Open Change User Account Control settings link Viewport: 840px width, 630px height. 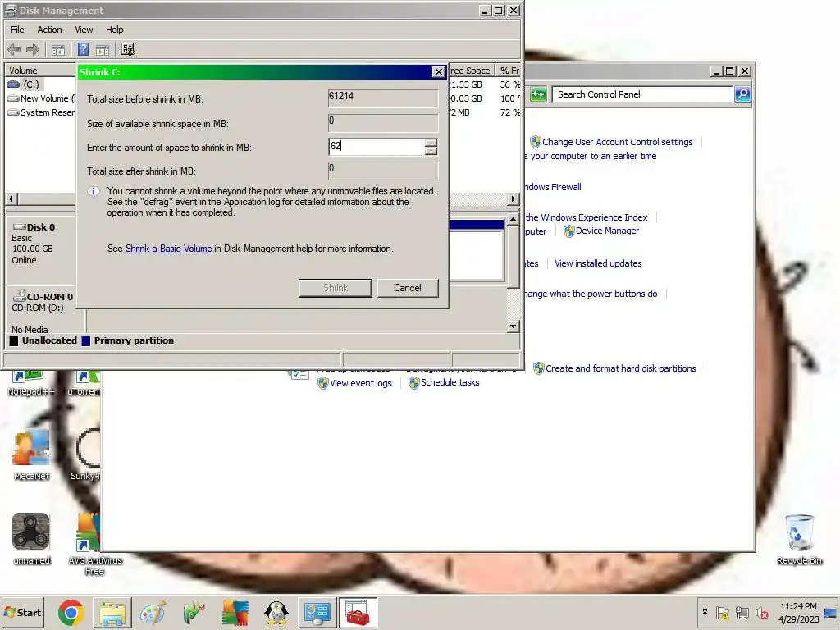(617, 142)
